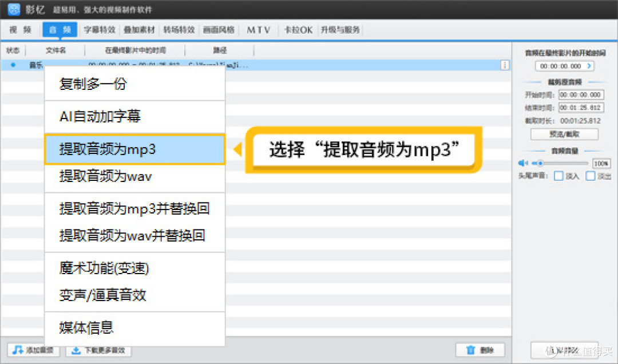This screenshot has width=618, height=364.
Task: Open 魔术功能(变速) menu entry
Action: click(x=135, y=268)
